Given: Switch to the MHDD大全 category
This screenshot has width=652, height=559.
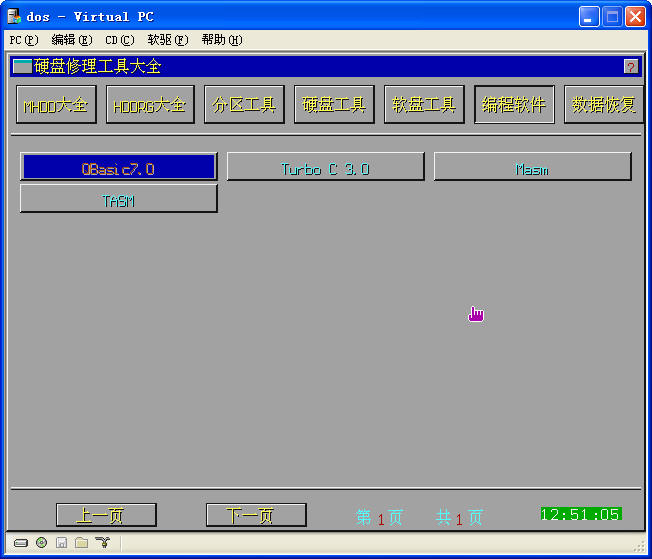Looking at the screenshot, I should click(56, 104).
